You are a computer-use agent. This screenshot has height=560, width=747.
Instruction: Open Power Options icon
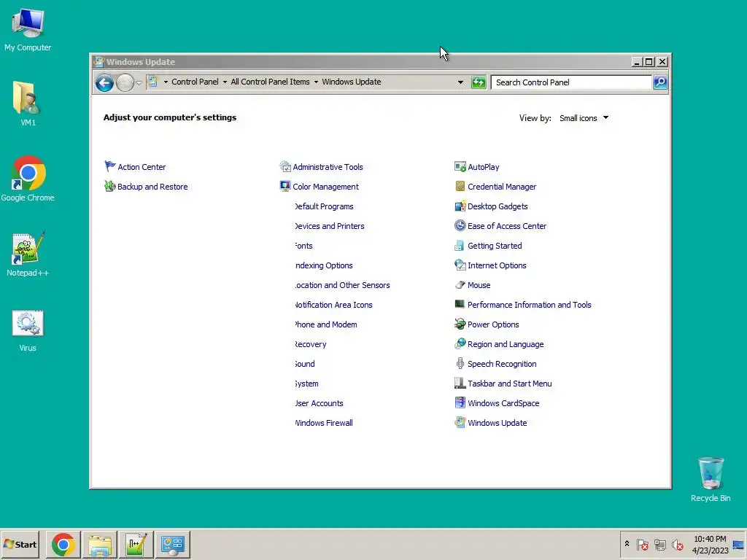pyautogui.click(x=460, y=324)
